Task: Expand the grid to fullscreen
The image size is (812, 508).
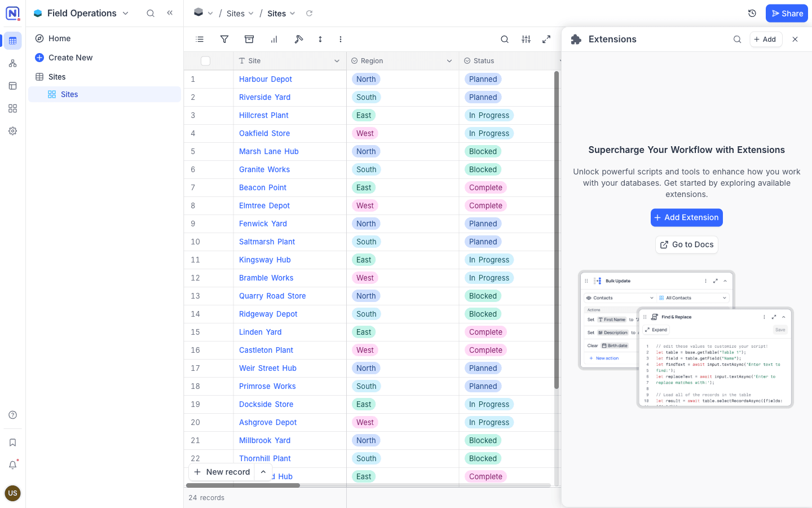Action: click(546, 40)
